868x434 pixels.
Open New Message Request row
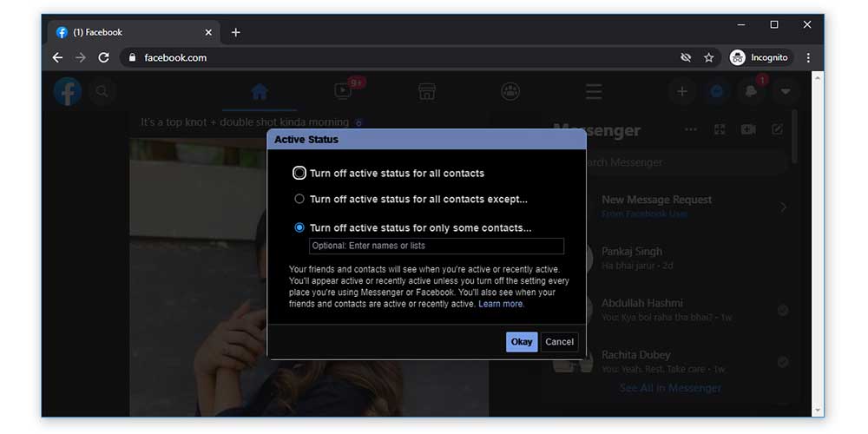[x=671, y=207]
